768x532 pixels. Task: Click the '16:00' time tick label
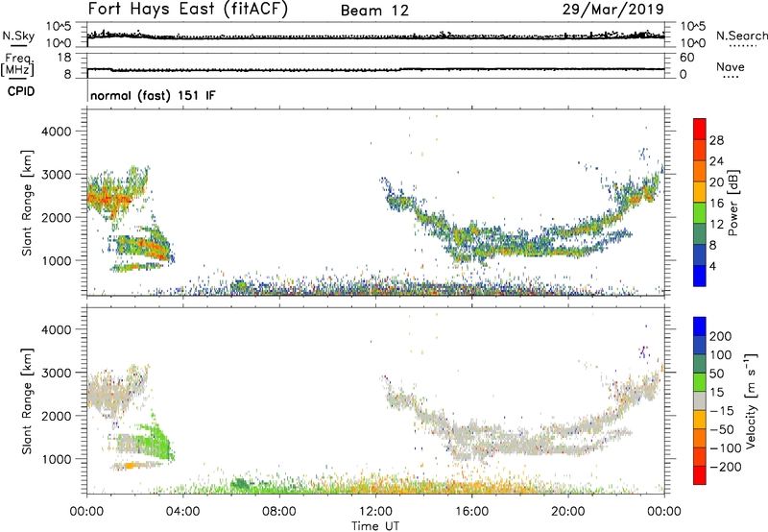click(x=471, y=512)
